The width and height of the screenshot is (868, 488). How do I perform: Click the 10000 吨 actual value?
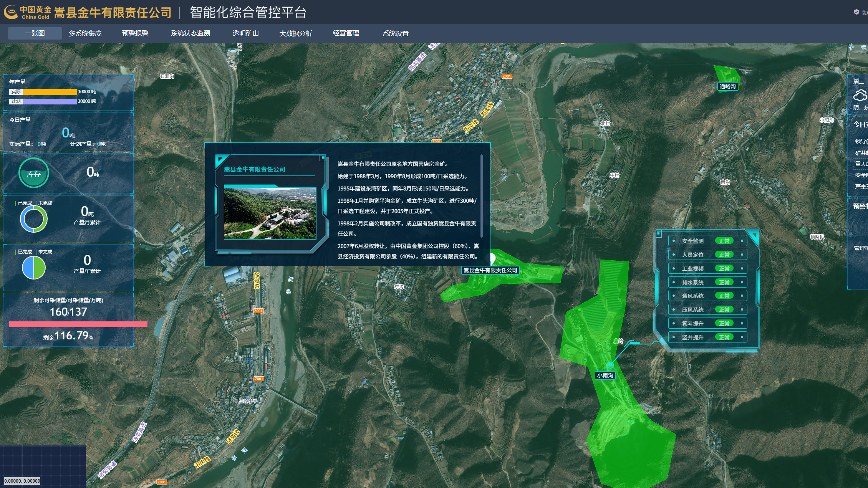pos(87,92)
